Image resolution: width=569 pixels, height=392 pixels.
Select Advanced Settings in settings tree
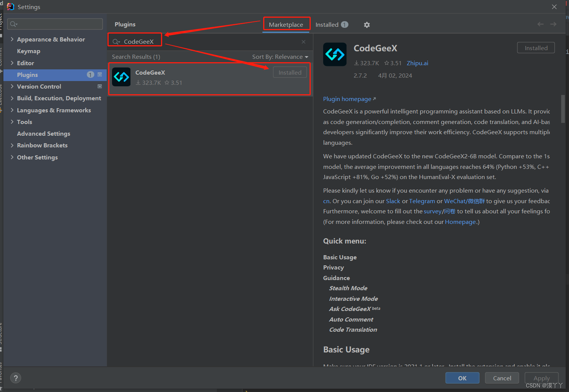pyautogui.click(x=44, y=133)
